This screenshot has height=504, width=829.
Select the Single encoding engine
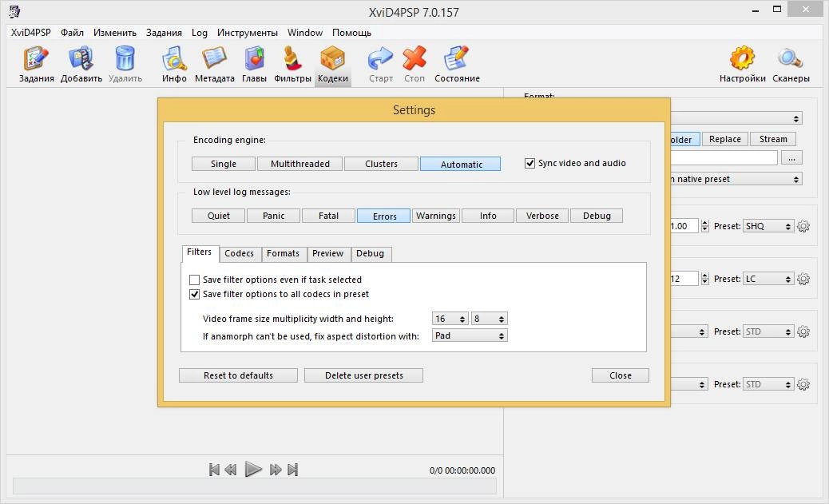click(x=224, y=164)
